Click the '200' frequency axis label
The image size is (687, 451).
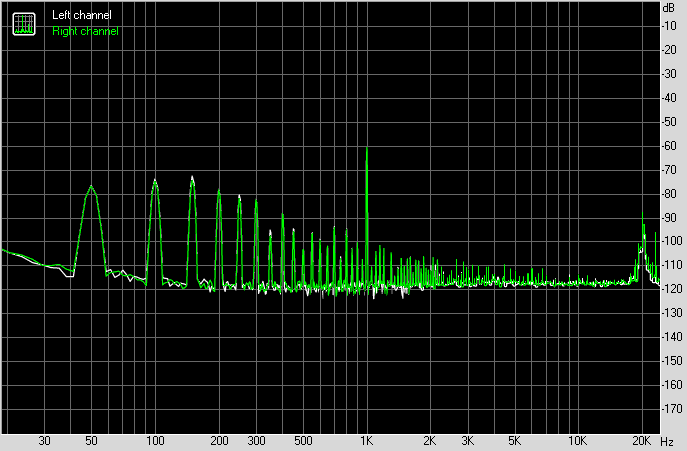pos(219,441)
